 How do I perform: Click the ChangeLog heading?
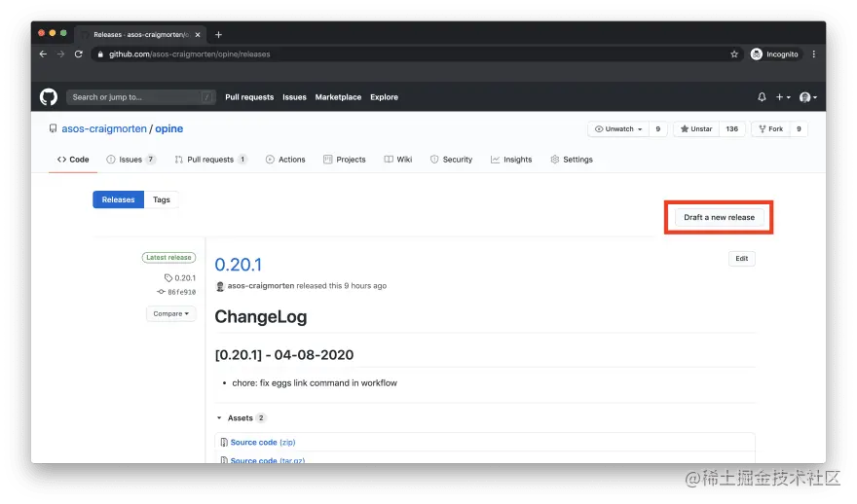261,317
